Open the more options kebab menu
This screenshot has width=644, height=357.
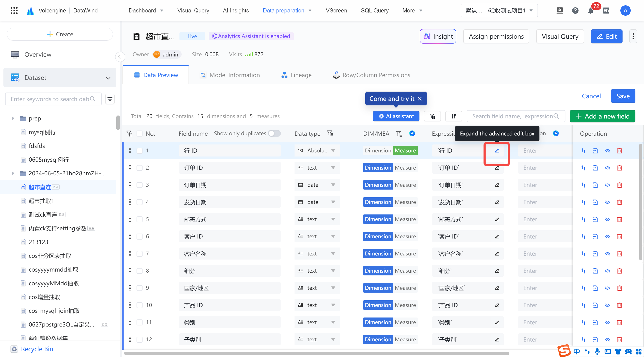pos(633,36)
